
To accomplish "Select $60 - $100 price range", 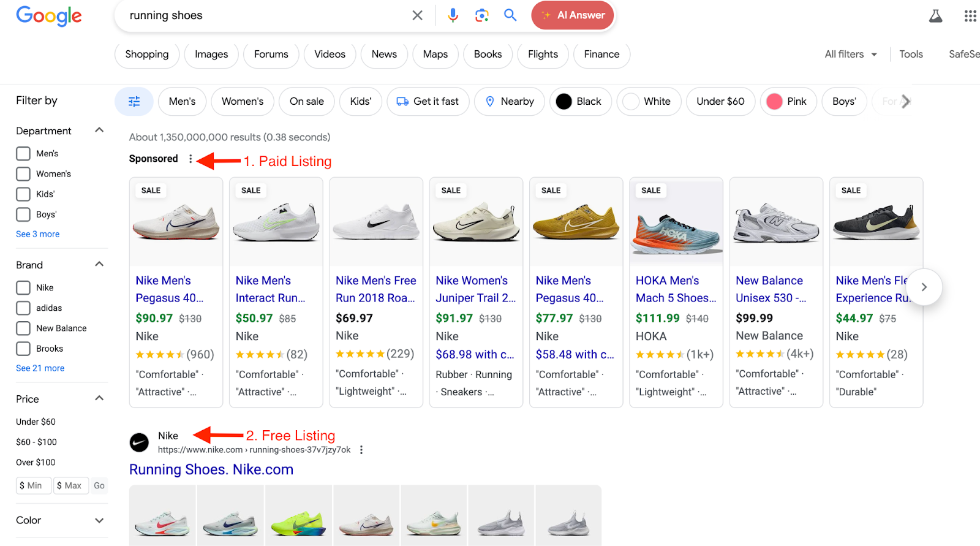I will coord(36,442).
